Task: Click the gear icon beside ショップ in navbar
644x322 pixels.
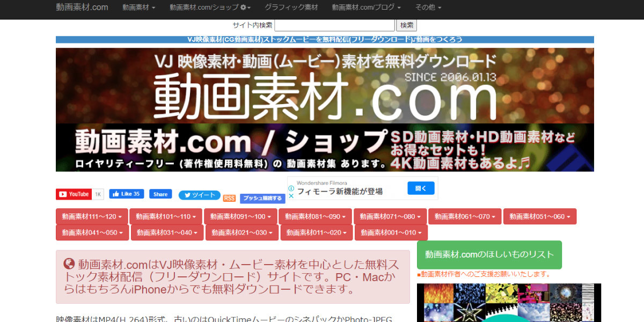Action: pyautogui.click(x=243, y=8)
